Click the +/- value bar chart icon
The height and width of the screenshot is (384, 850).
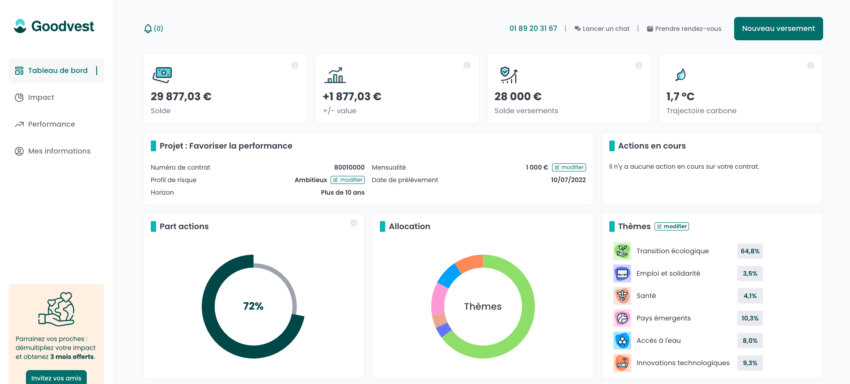[335, 75]
